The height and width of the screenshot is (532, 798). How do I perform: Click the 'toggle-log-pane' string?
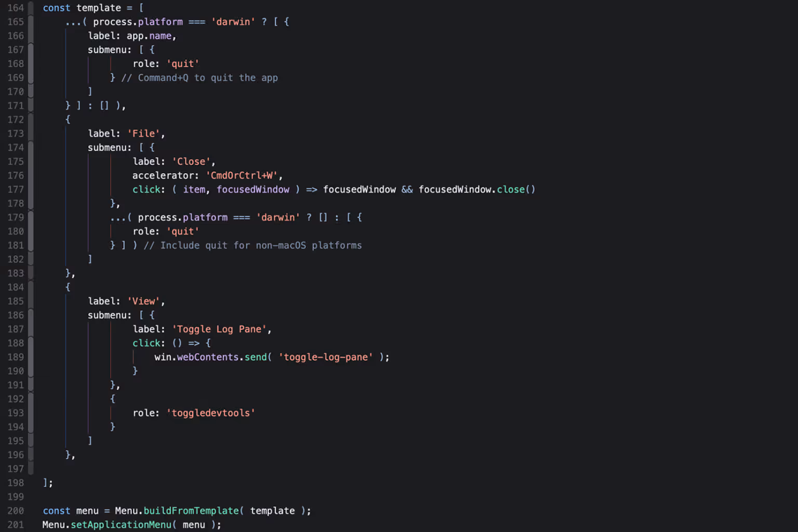coord(326,357)
